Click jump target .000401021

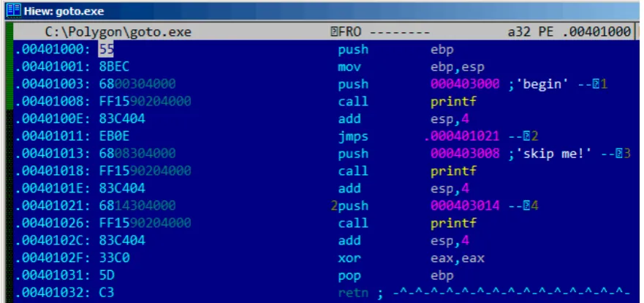click(x=462, y=136)
